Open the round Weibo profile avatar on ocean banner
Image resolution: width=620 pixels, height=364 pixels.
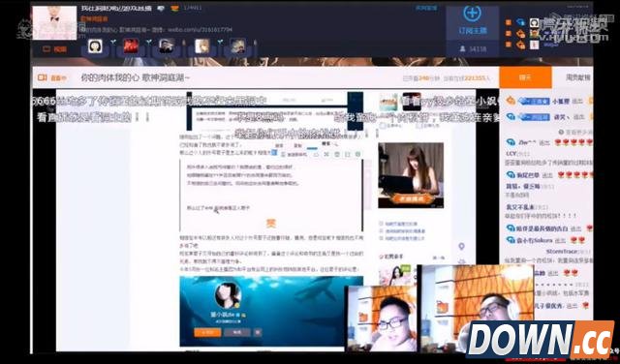pyautogui.click(x=229, y=295)
